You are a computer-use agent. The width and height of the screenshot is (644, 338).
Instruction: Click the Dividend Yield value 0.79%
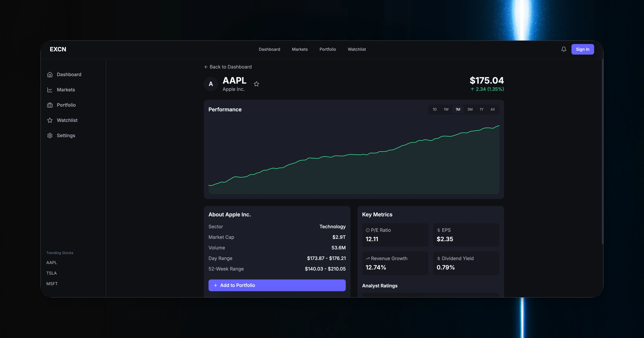[445, 267]
